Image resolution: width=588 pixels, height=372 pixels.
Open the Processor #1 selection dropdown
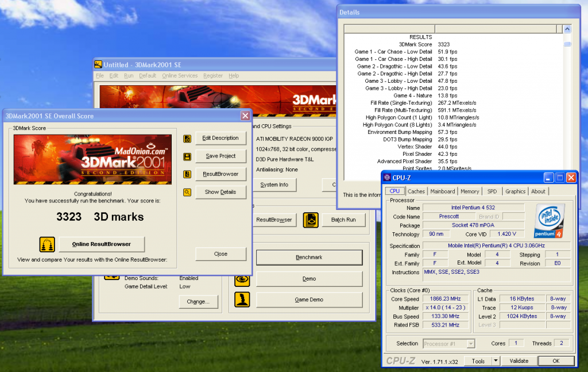[449, 344]
